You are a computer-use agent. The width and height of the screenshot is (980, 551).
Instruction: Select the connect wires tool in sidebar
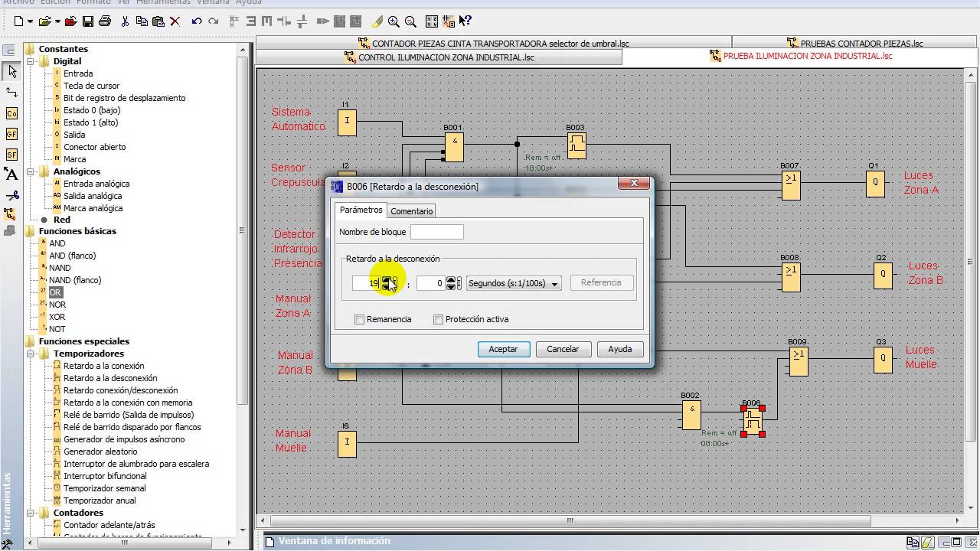(11, 93)
